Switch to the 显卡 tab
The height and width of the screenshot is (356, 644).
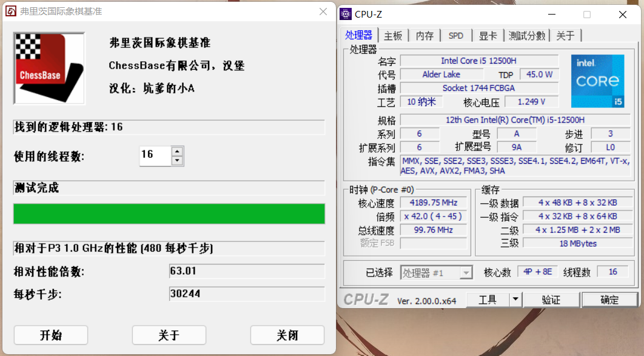488,36
